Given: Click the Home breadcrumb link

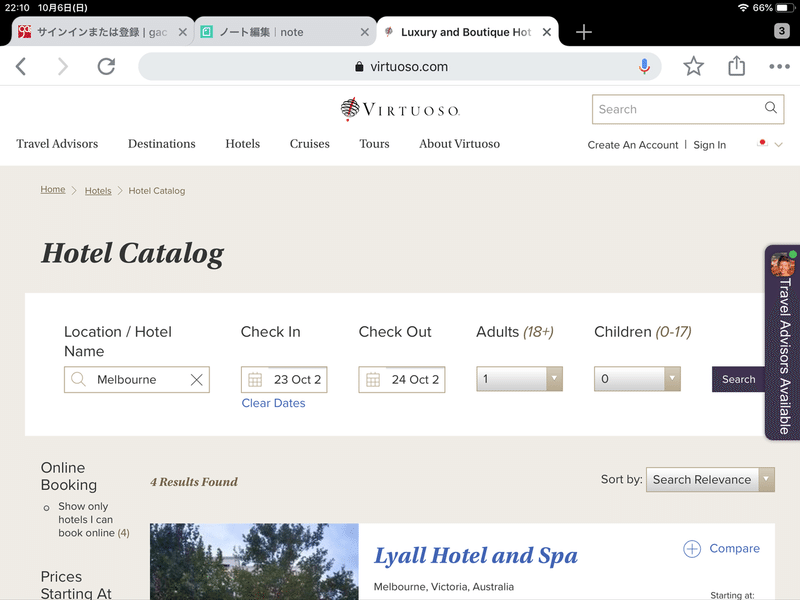Looking at the screenshot, I should coord(53,189).
